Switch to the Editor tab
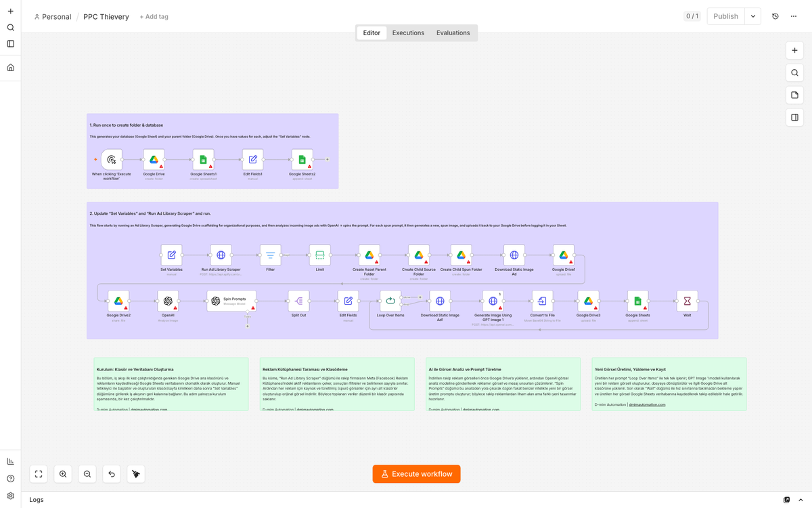812x508 pixels. (371, 33)
